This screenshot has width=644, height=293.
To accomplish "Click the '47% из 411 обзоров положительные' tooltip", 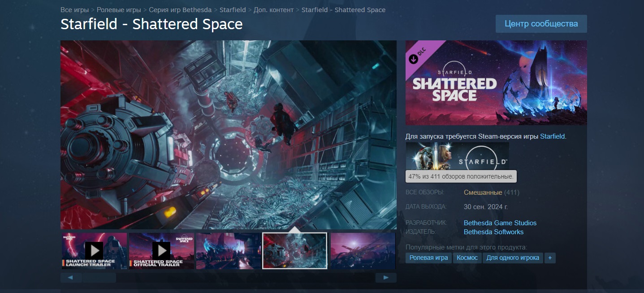I will point(461,176).
